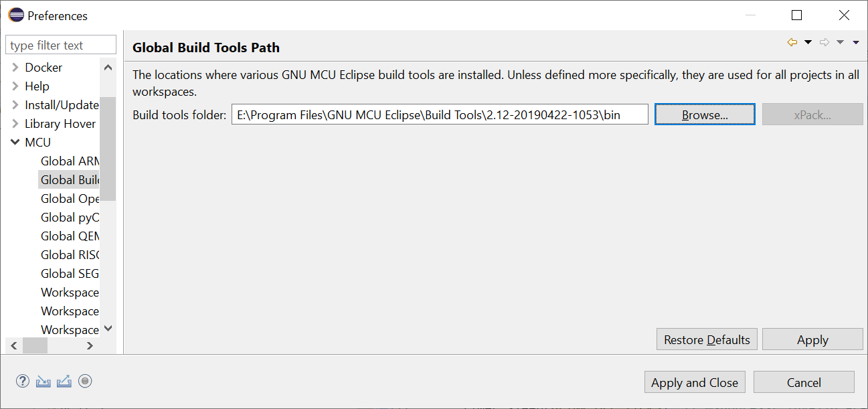This screenshot has height=409, width=868.
Task: Click the Eclipse logo in title bar
Action: pos(15,15)
